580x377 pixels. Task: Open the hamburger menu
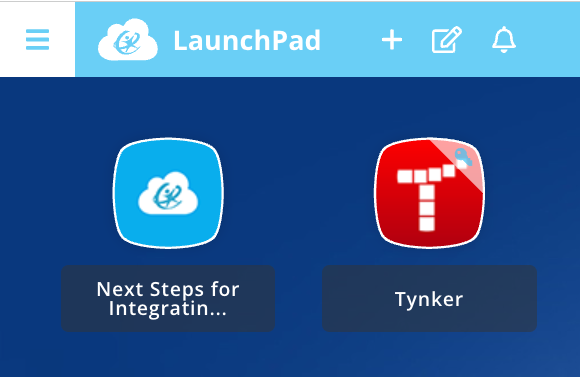coord(37,39)
